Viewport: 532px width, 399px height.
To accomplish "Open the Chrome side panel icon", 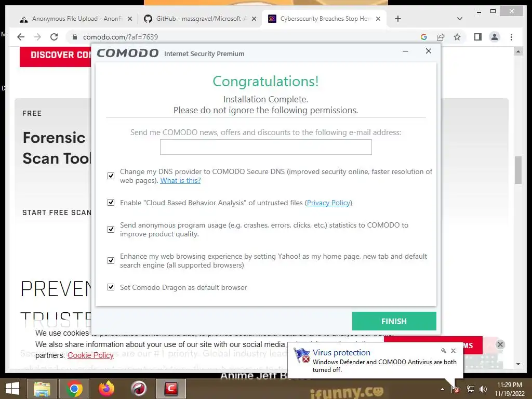I will click(x=478, y=37).
